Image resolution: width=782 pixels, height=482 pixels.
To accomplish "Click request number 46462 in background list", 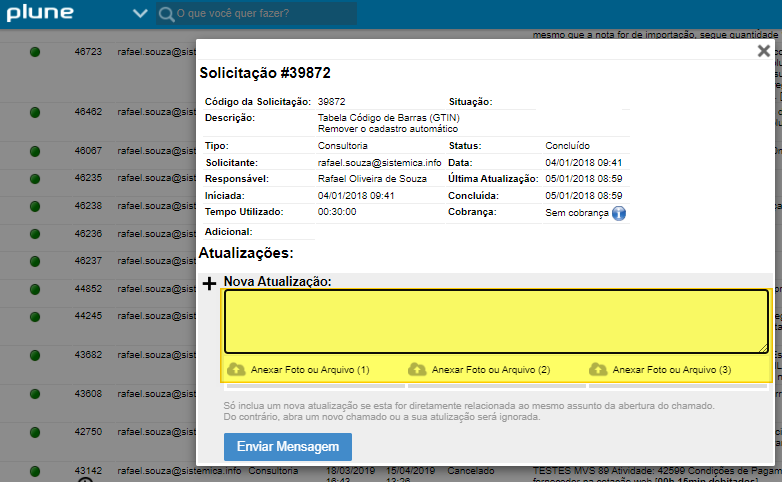I will [x=88, y=112].
